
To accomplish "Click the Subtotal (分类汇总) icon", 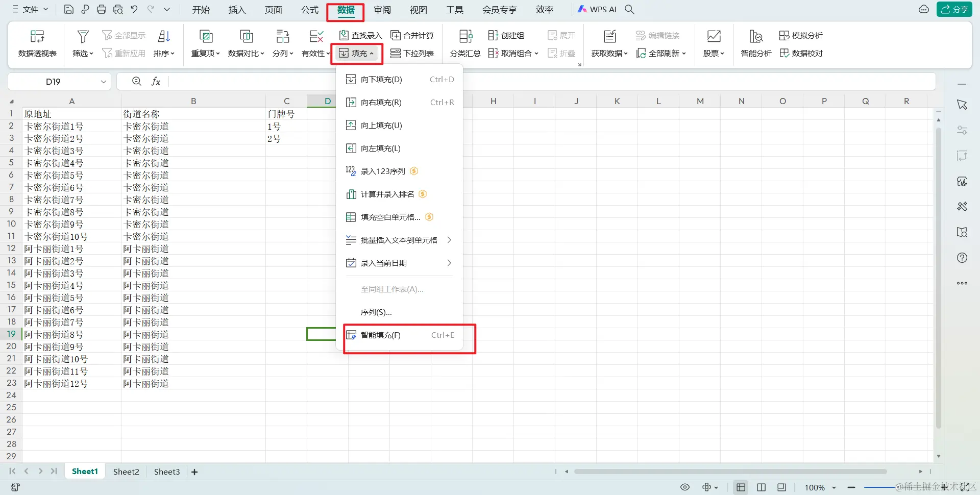I will (x=465, y=36).
